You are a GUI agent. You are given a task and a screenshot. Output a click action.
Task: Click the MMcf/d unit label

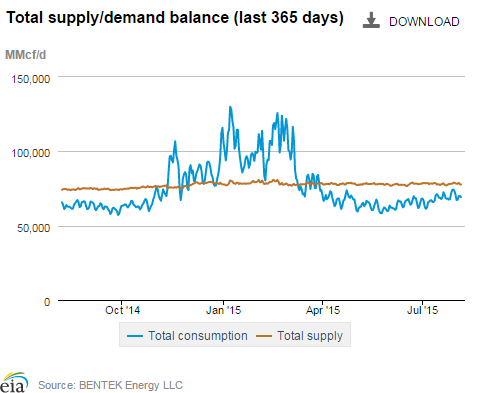pyautogui.click(x=25, y=55)
